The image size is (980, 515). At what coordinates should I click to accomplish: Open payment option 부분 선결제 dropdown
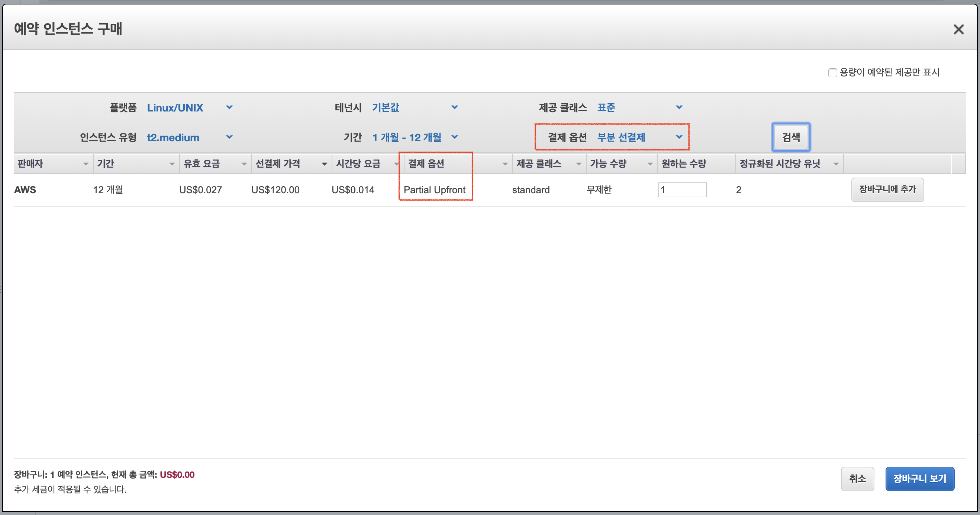640,137
